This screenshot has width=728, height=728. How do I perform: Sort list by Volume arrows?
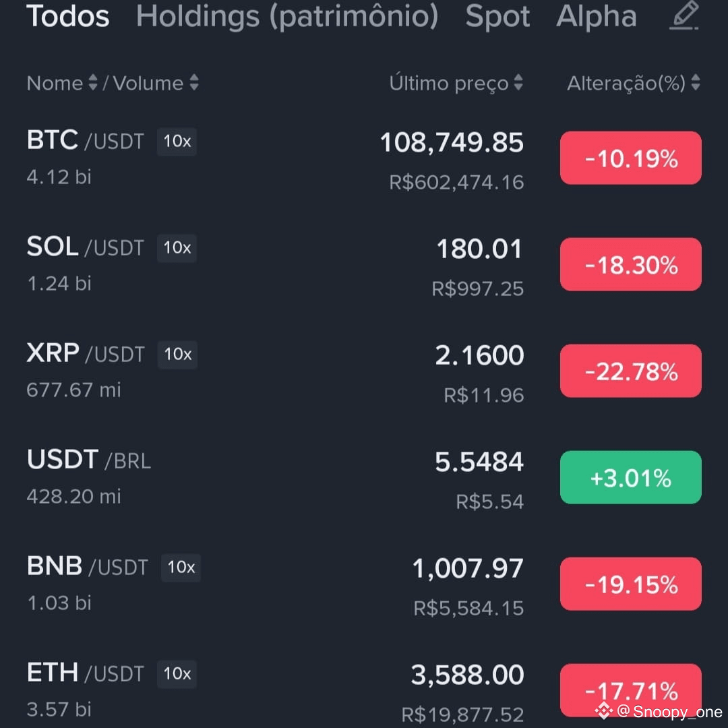194,83
